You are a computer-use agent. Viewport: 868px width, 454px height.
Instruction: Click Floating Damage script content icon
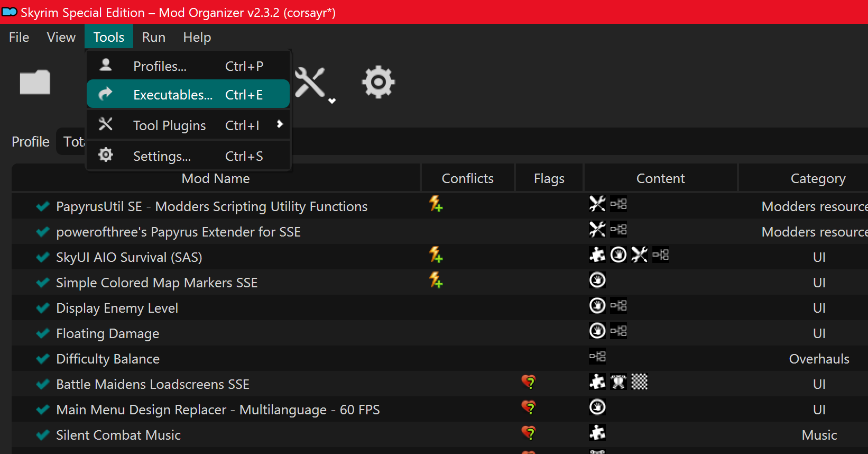(618, 331)
